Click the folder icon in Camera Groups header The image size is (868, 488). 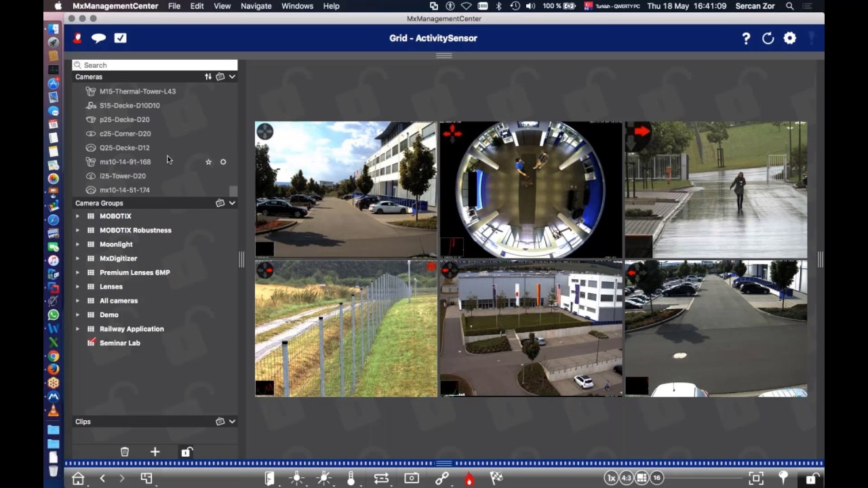(x=220, y=203)
